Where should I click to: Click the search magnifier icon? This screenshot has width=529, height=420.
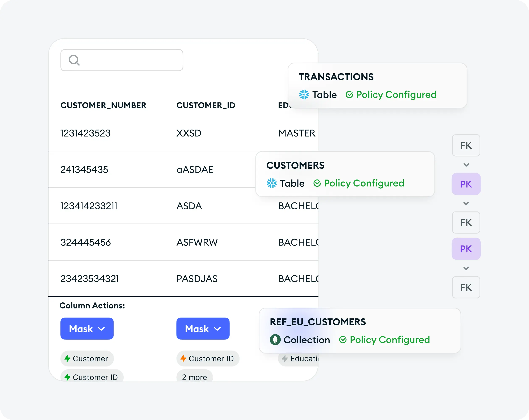coord(74,60)
